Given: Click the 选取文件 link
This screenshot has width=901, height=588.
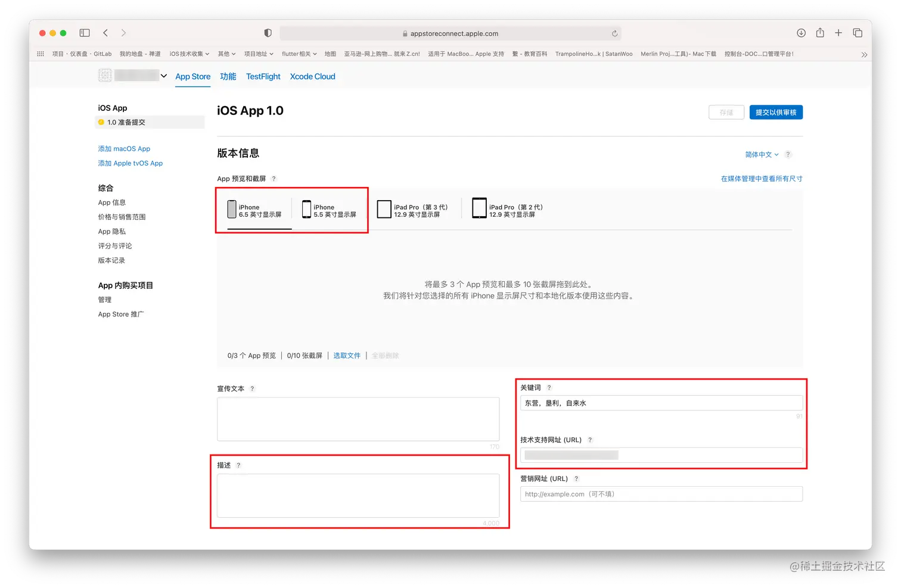Looking at the screenshot, I should [x=347, y=356].
